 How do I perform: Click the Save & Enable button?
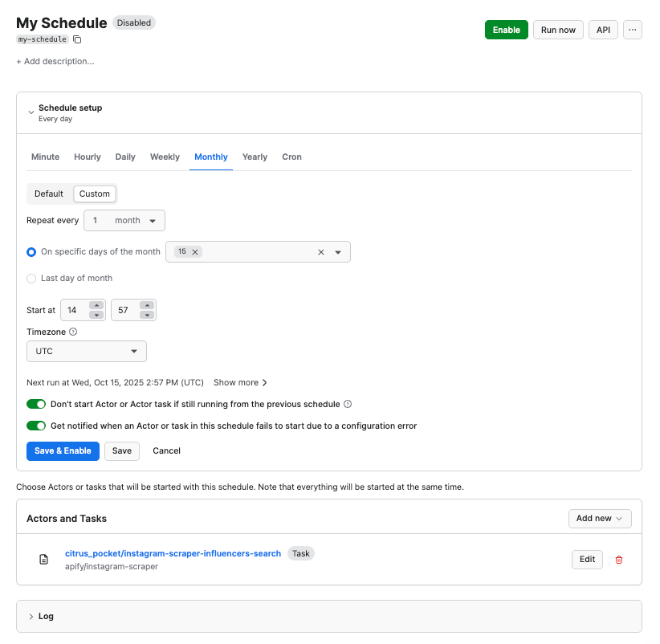point(63,451)
